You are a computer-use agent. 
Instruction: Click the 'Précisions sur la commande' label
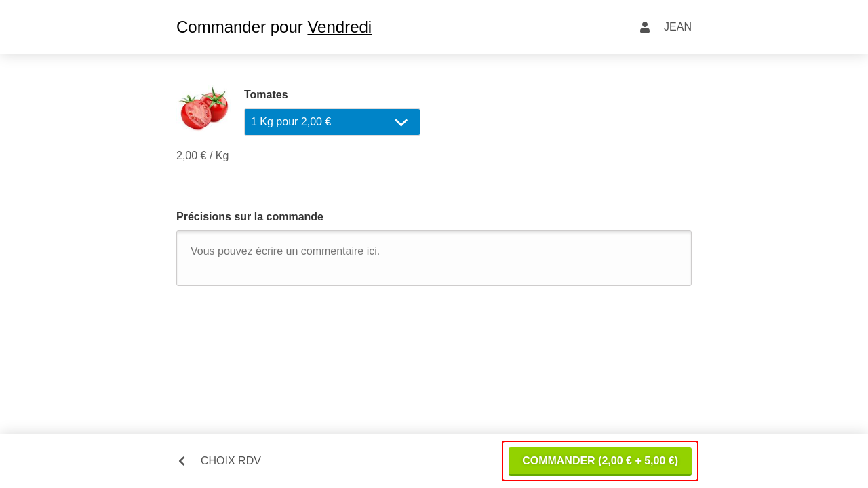pos(250,217)
